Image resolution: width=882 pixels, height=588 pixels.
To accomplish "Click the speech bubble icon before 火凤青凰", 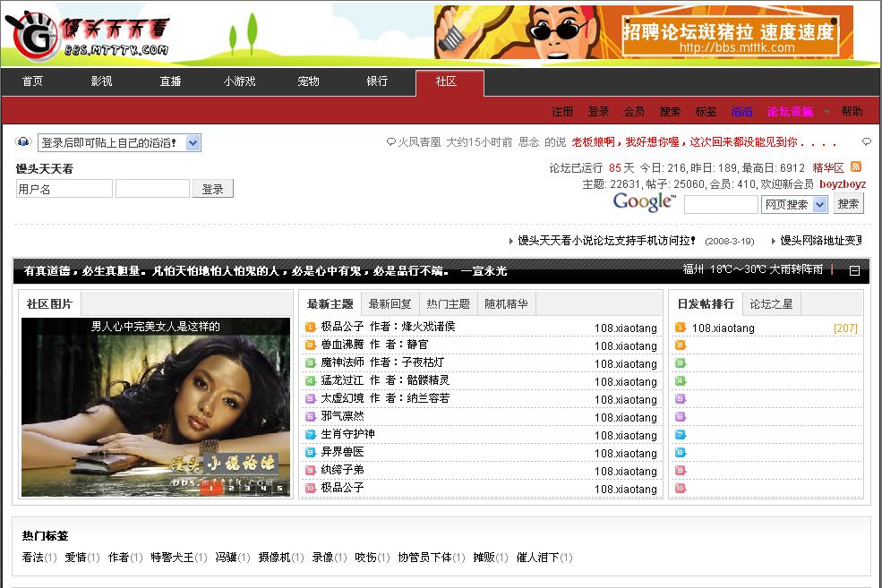I will point(390,142).
